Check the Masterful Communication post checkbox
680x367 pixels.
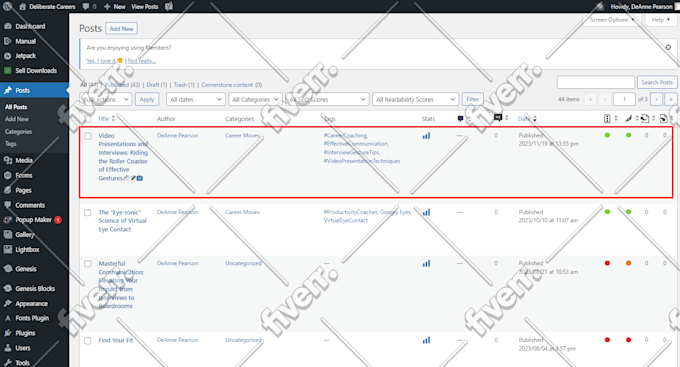coord(88,264)
